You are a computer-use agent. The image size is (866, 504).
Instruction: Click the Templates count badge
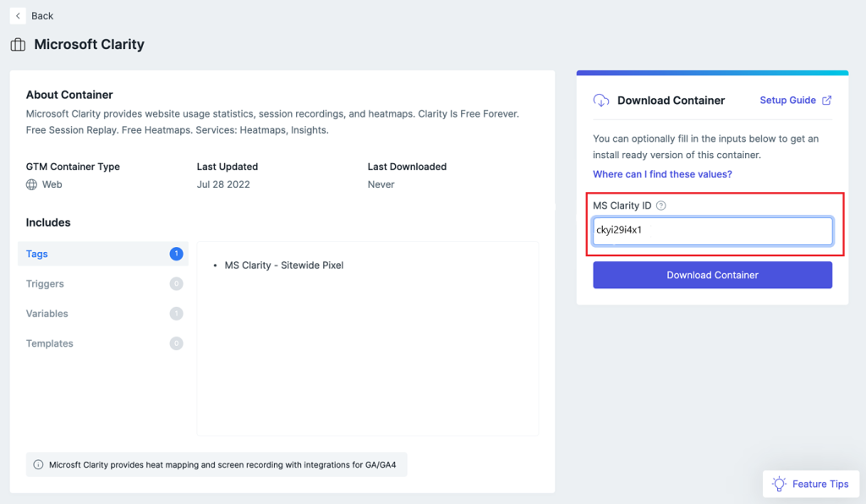176,343
